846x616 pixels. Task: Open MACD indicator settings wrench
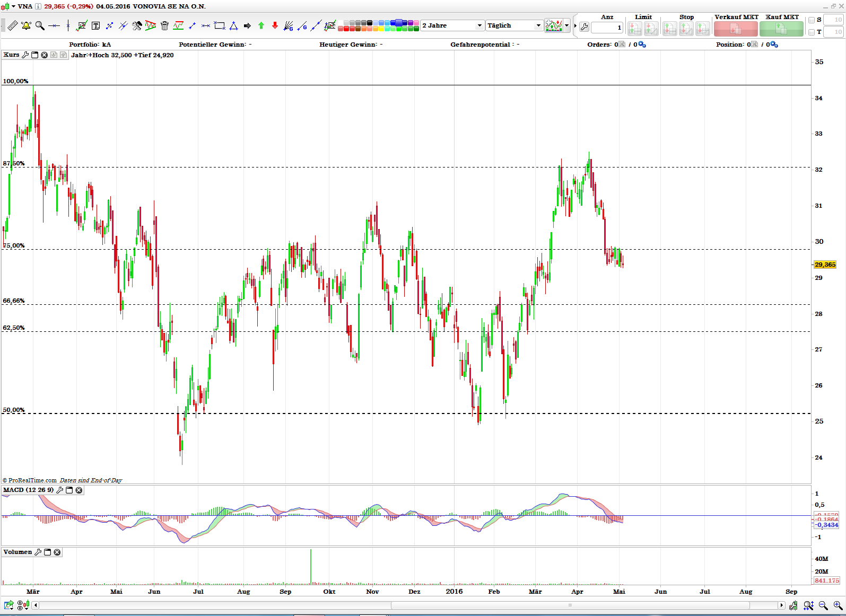click(60, 490)
